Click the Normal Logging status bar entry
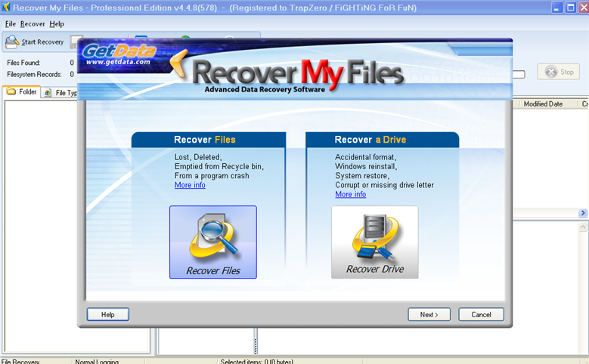589x364 pixels. coord(97,362)
